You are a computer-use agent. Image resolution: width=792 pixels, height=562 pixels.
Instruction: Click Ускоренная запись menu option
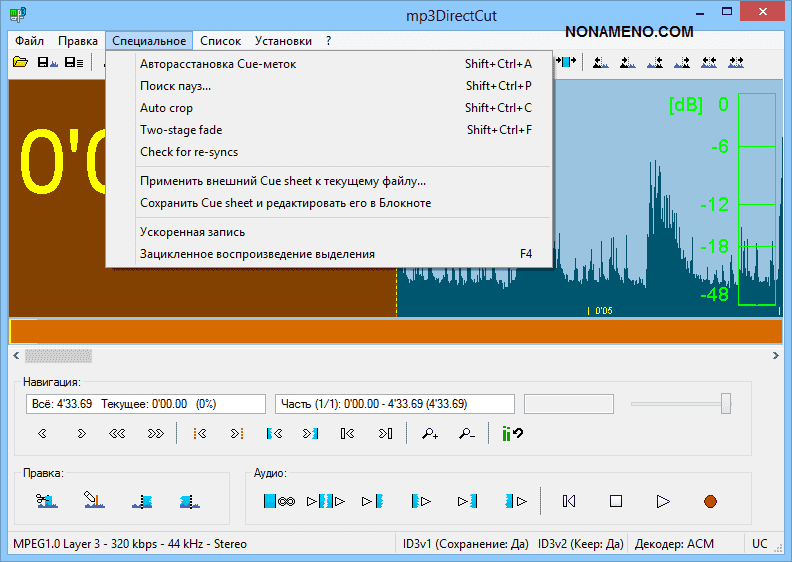195,232
